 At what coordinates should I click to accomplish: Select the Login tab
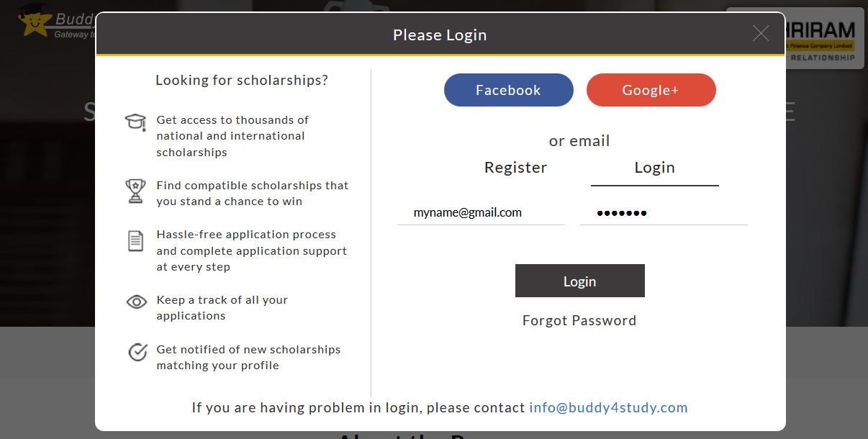[654, 168]
